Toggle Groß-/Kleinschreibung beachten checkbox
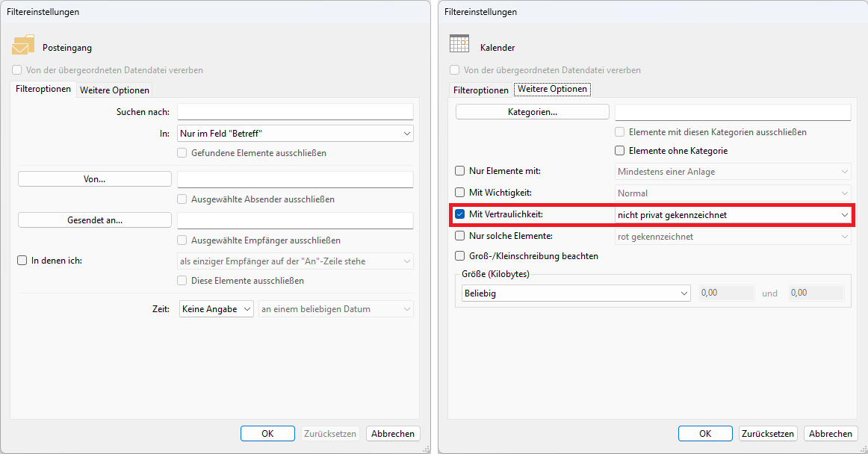 coord(460,256)
